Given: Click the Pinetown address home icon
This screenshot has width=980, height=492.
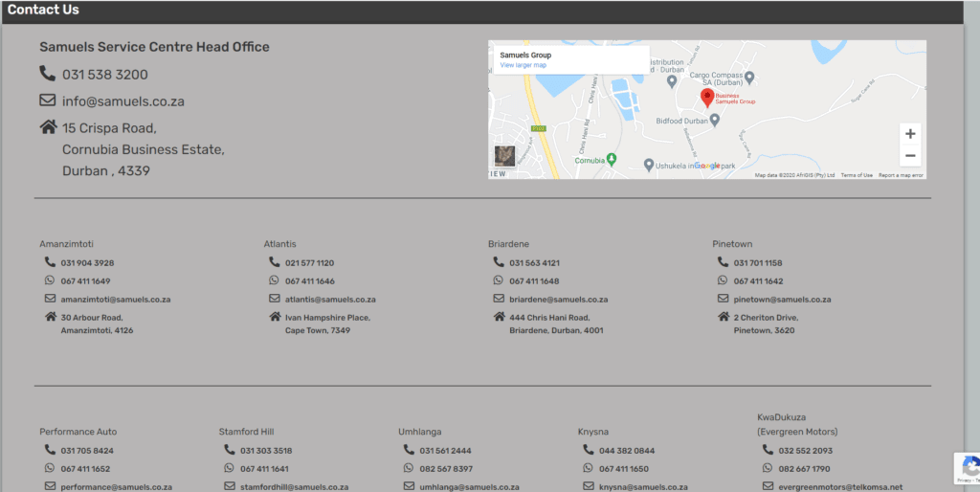Looking at the screenshot, I should pyautogui.click(x=724, y=316).
